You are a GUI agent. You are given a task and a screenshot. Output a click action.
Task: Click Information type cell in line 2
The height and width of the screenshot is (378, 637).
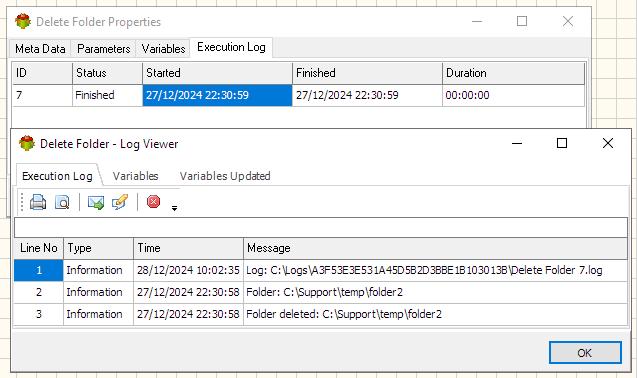click(98, 292)
